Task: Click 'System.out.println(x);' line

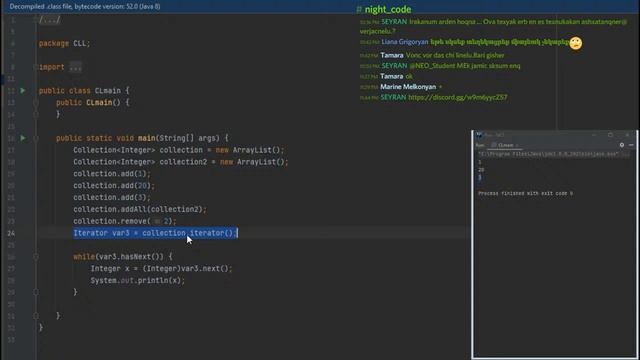Action: pos(138,280)
